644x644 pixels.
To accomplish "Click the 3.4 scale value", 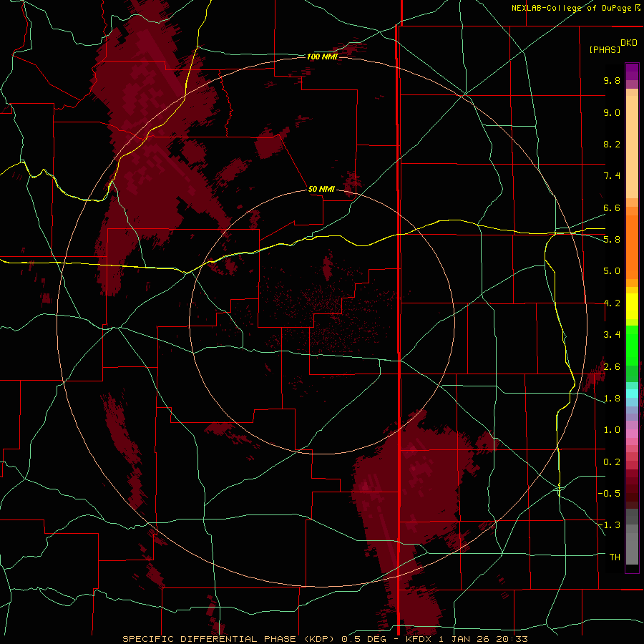I will (x=612, y=335).
